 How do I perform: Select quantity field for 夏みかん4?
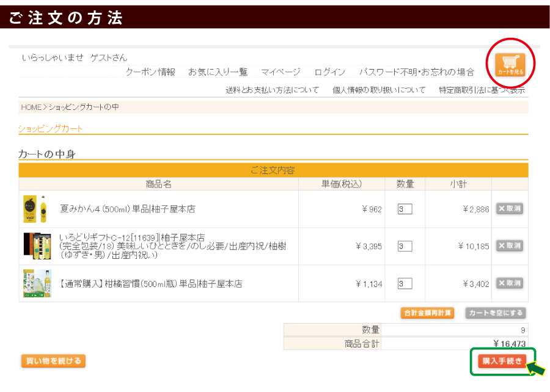tap(405, 209)
